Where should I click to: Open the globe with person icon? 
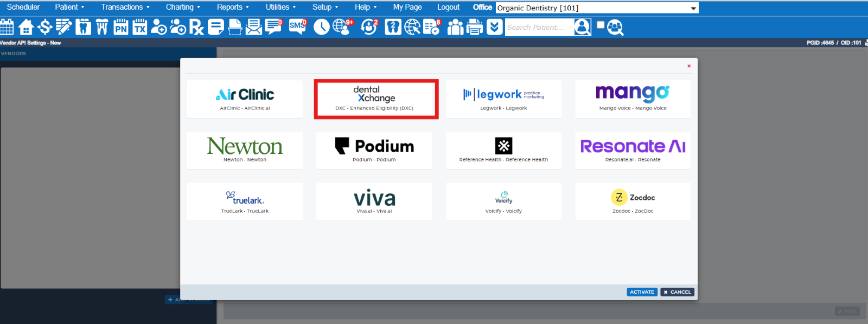pos(342,27)
